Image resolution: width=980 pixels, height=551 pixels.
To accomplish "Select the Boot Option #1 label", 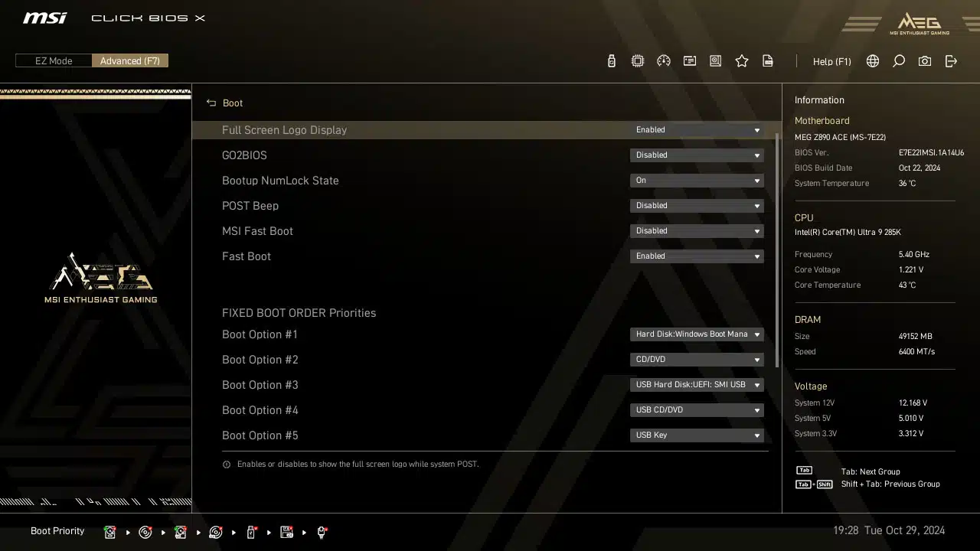I will (260, 334).
